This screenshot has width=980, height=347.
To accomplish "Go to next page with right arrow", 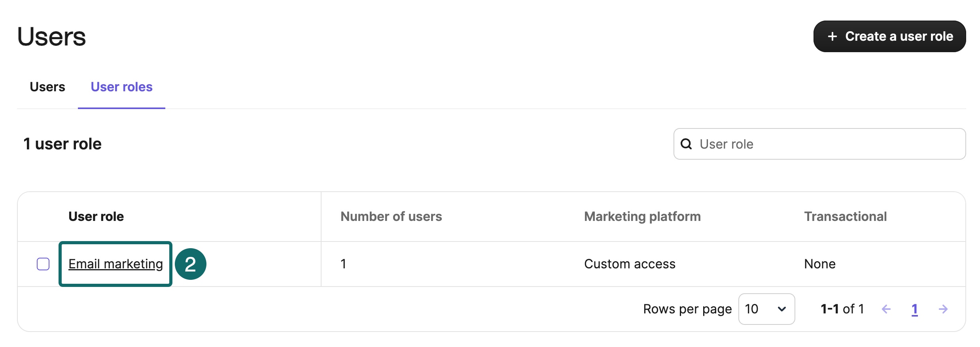I will click(x=943, y=309).
